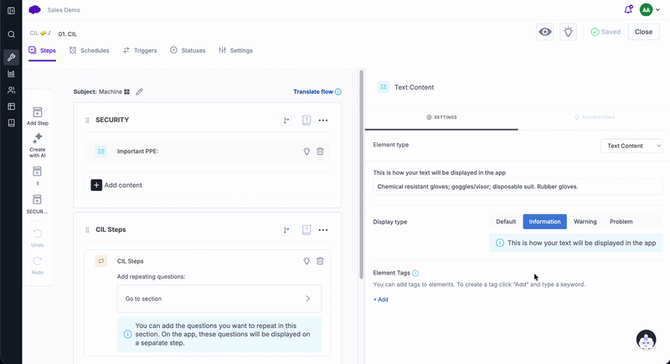670x364 pixels.
Task: Select Information display type
Action: [545, 222]
